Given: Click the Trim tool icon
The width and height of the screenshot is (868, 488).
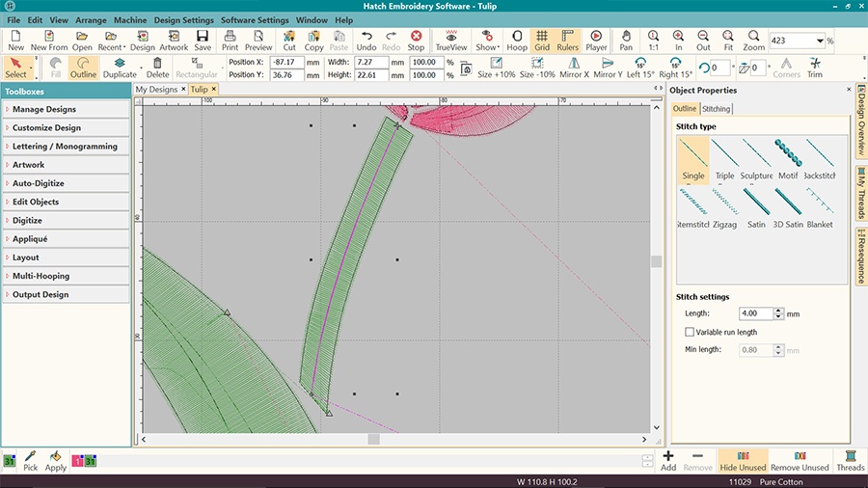Looking at the screenshot, I should (x=815, y=68).
